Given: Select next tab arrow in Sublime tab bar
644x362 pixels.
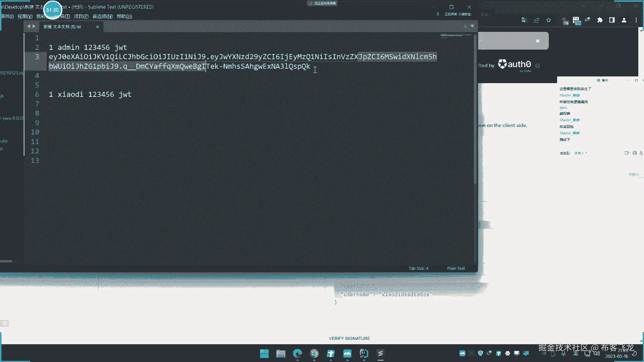Looking at the screenshot, I should point(34,26).
